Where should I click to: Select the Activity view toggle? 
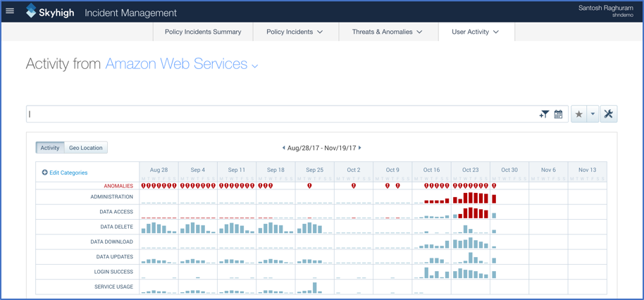click(x=50, y=148)
